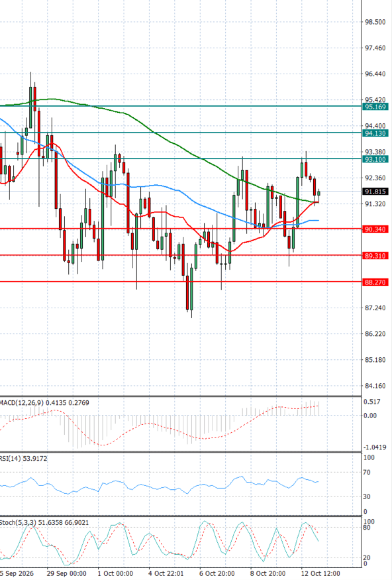Click the 84.160 price axis value
Viewport: 392px width, 580px height.
tap(375, 386)
